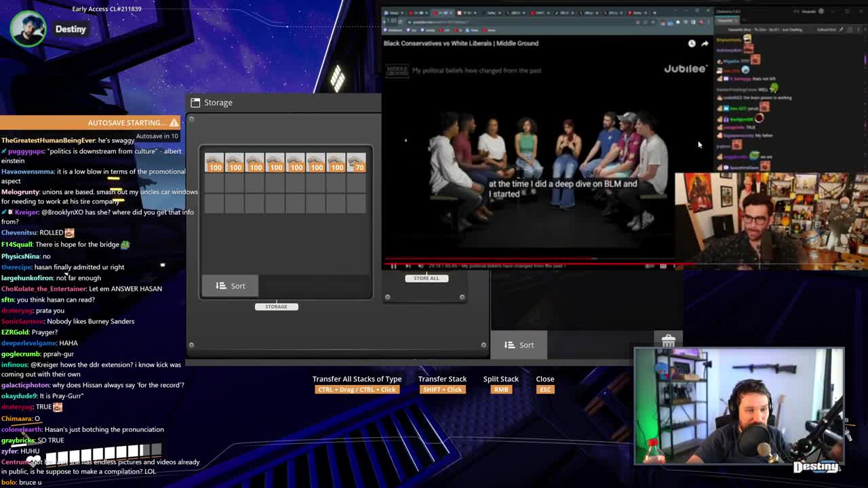Click the video caption about BLM deep dive
Viewport: 868px width, 488px height.
(563, 188)
